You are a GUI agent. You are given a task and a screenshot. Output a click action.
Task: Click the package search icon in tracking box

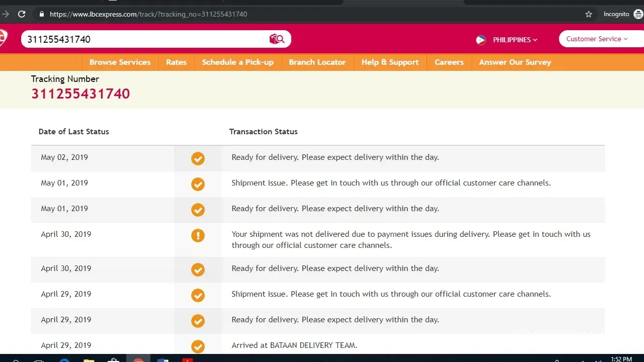(x=277, y=39)
